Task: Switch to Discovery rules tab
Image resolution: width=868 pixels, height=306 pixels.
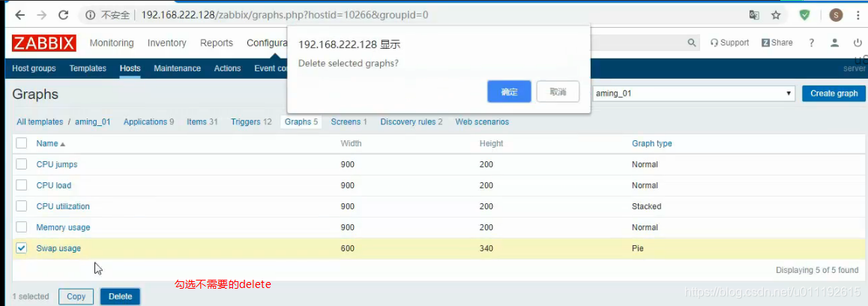Action: point(408,122)
